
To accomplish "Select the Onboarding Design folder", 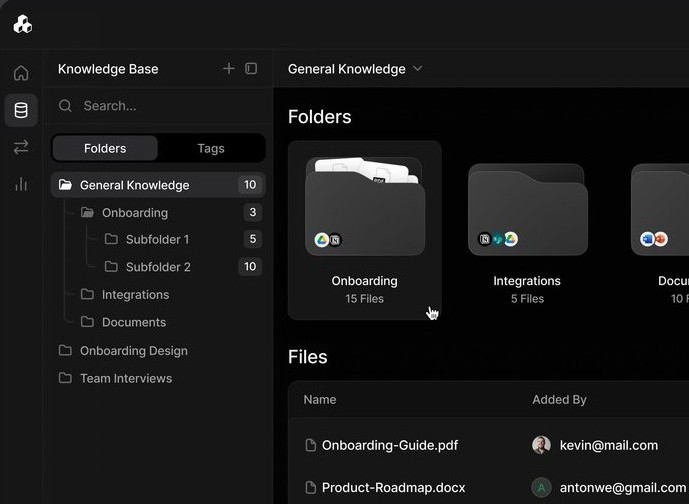I will tap(134, 351).
